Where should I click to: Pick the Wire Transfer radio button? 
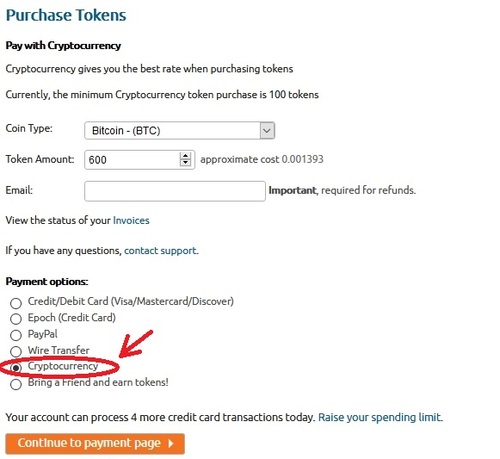click(16, 351)
